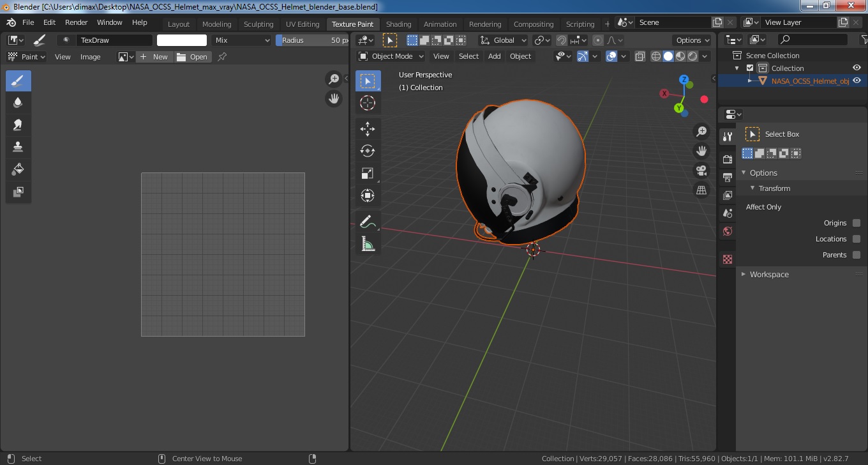The width and height of the screenshot is (868, 465).
Task: Switch to the Layout workspace tab
Action: tap(179, 24)
